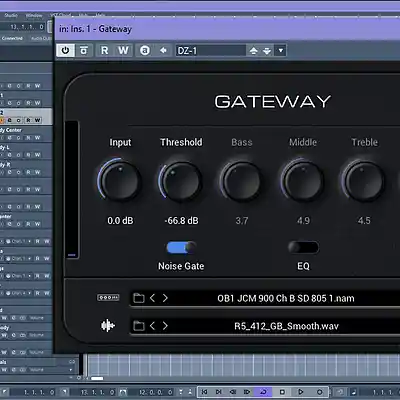Toggle the cycle loop button in transport
The height and width of the screenshot is (400, 400).
click(263, 392)
